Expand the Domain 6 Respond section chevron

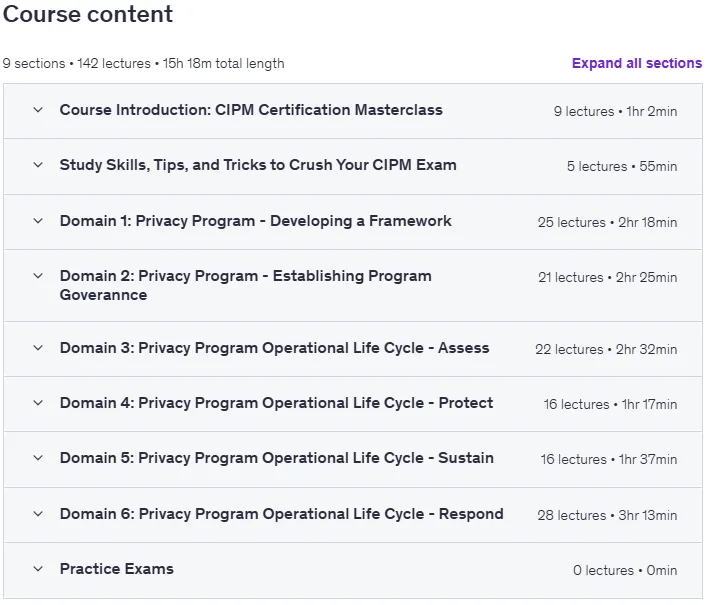click(x=38, y=514)
